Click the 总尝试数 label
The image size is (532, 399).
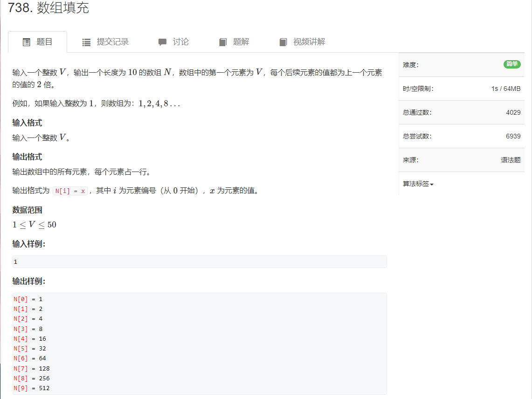(x=417, y=136)
